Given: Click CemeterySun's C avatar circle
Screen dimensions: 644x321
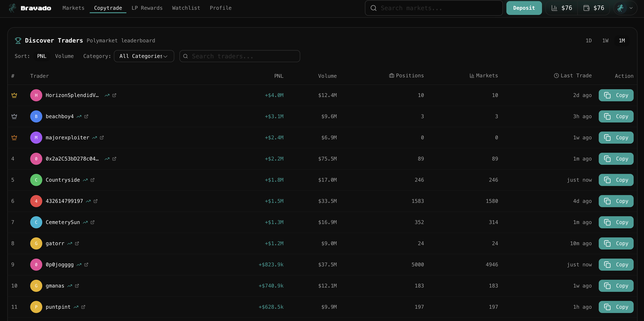Looking at the screenshot, I should coord(36,222).
